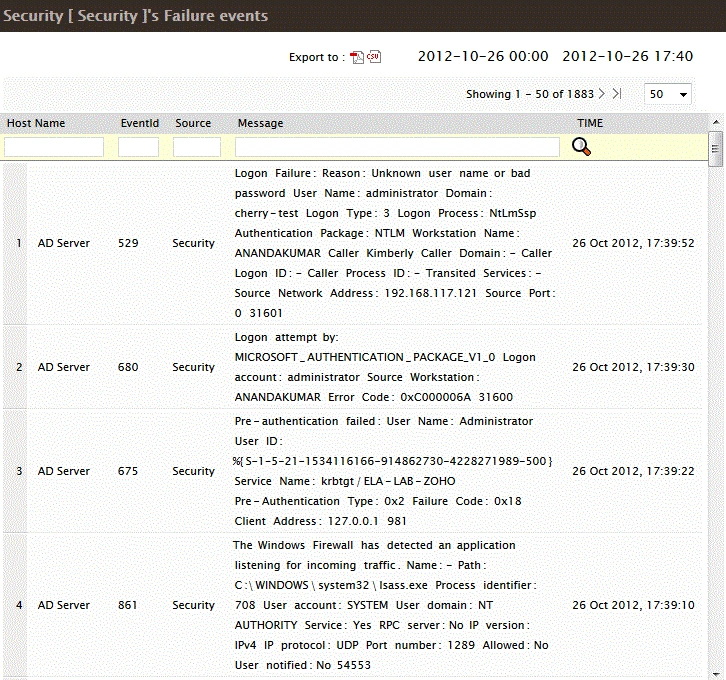The image size is (726, 680).
Task: Focus the EventId filter field
Action: pos(138,147)
